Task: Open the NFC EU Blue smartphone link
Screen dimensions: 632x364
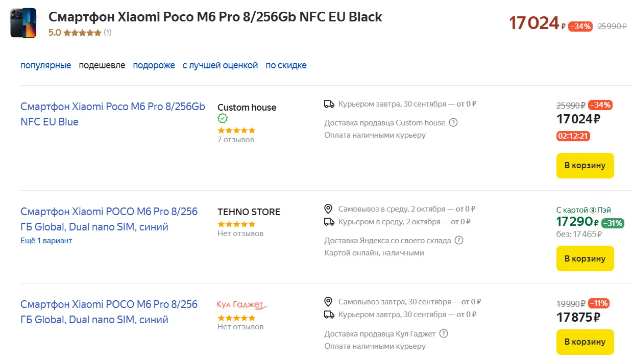Action: 112,114
